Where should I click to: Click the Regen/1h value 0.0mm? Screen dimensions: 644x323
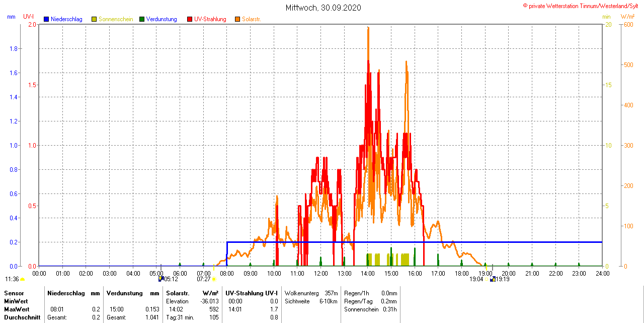click(389, 293)
